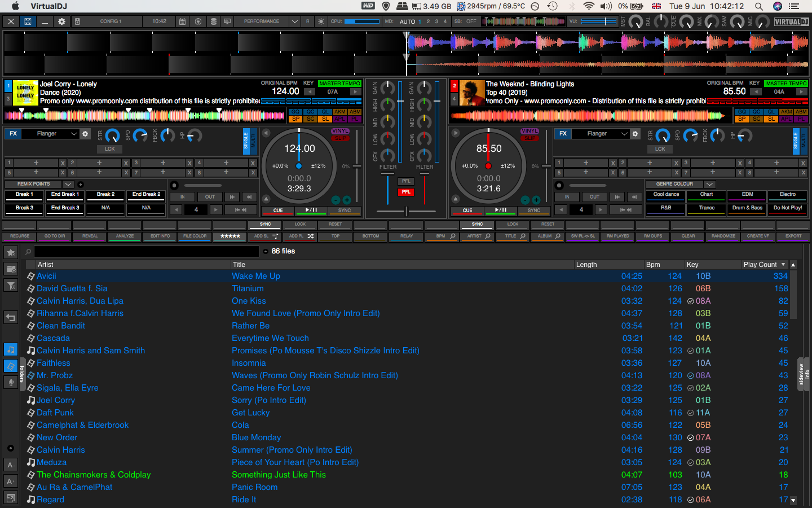The width and height of the screenshot is (812, 508).
Task: Open deck 1 Flanger effect dropdown
Action: click(73, 134)
